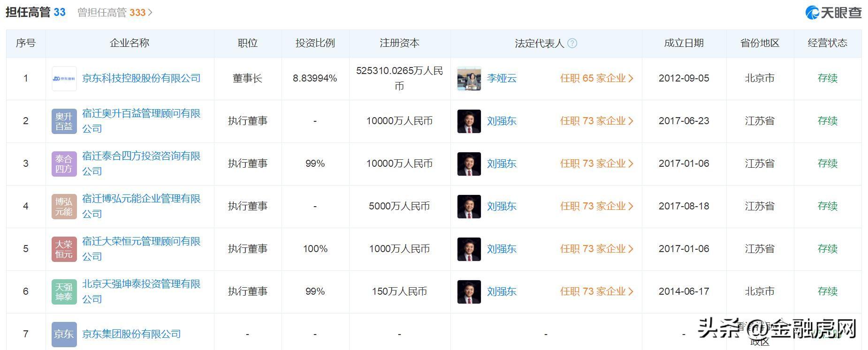This screenshot has width=868, height=350.
Task: Open the 泰合四方 company badge
Action: click(x=64, y=164)
